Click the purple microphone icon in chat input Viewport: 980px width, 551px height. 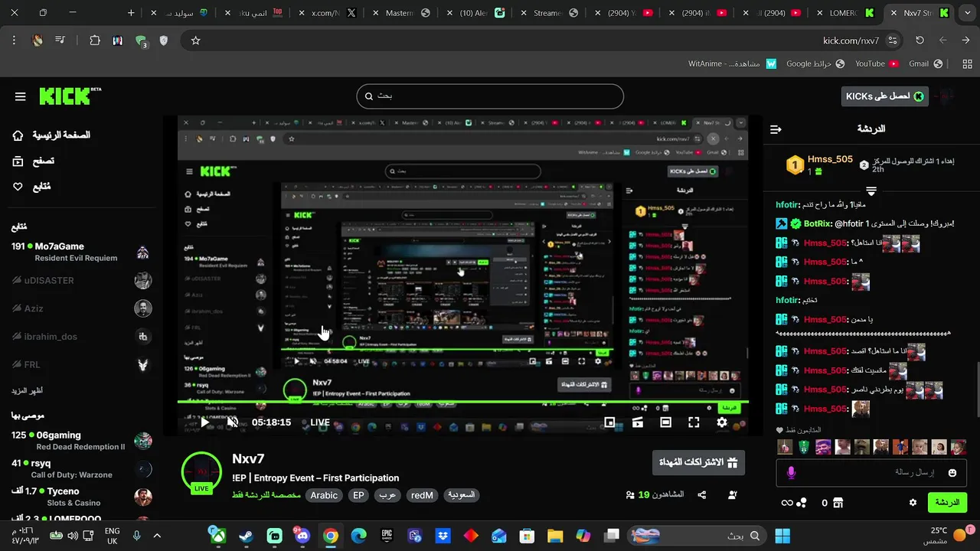[791, 473]
